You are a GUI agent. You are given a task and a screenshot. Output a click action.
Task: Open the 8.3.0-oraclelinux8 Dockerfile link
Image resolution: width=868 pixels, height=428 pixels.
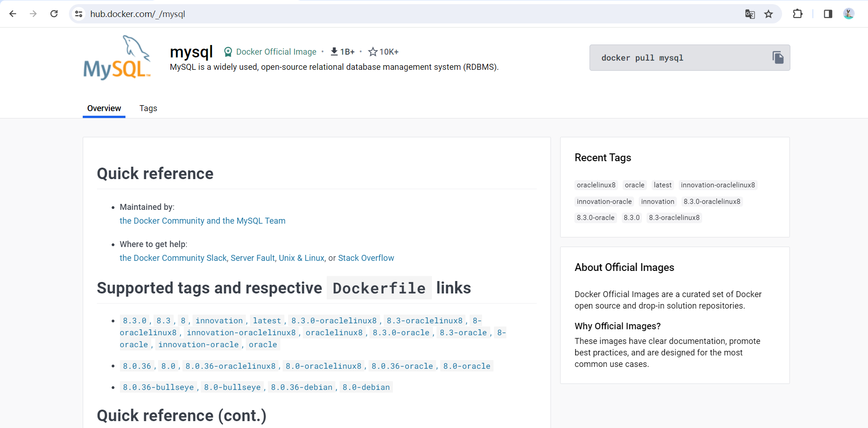(334, 321)
